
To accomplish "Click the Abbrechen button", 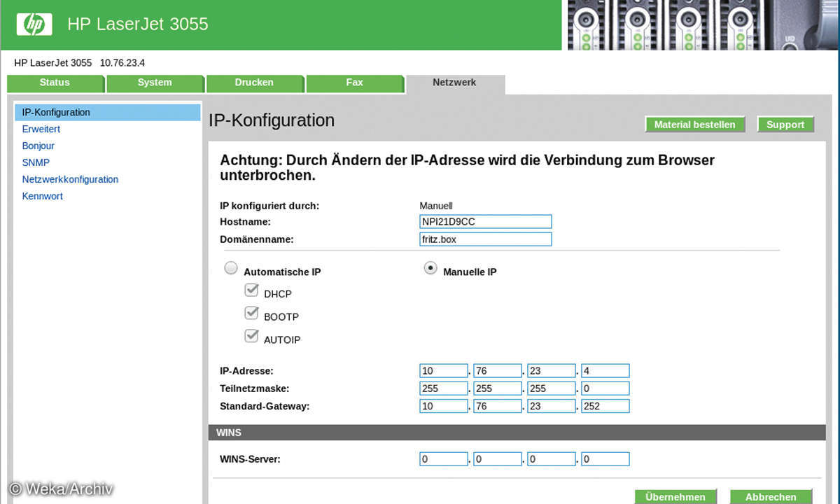I will pyautogui.click(x=771, y=496).
